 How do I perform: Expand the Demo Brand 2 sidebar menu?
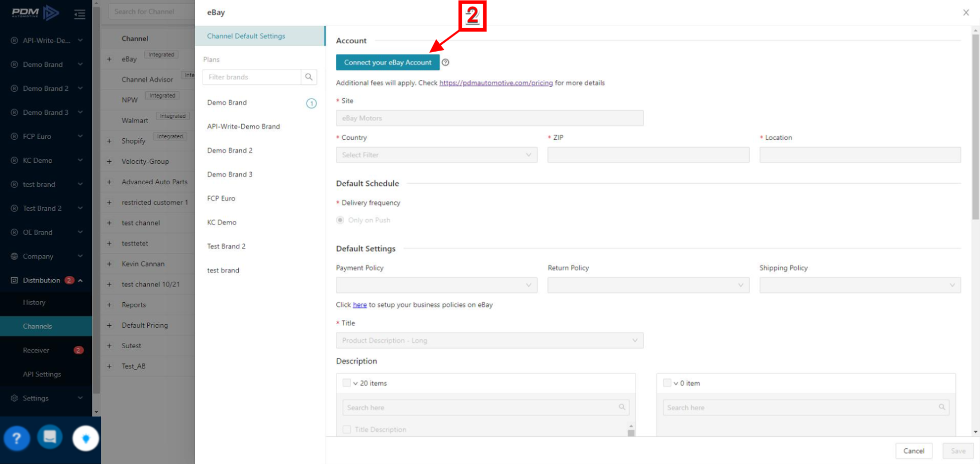click(80, 88)
